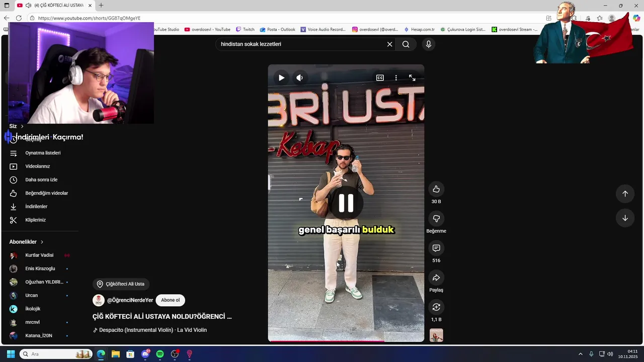Open Remix button showing 1,1 B
The height and width of the screenshot is (362, 644).
(x=436, y=307)
